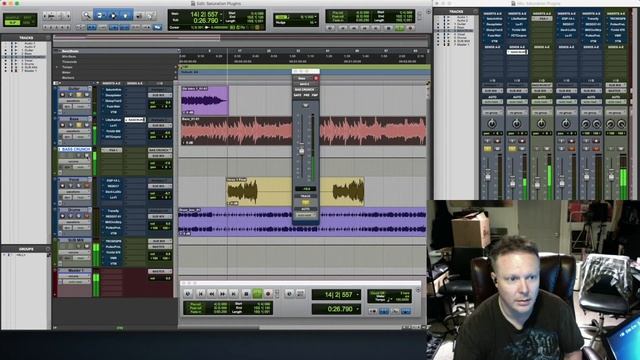Expand the Tempo ruler
640x360 pixels.
click(57, 67)
